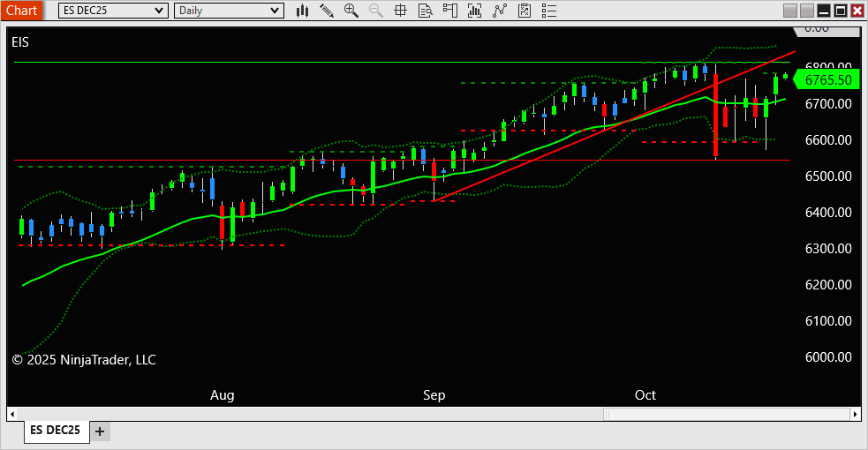The width and height of the screenshot is (868, 450).
Task: Select the drawing tools pencil icon
Action: click(x=327, y=11)
